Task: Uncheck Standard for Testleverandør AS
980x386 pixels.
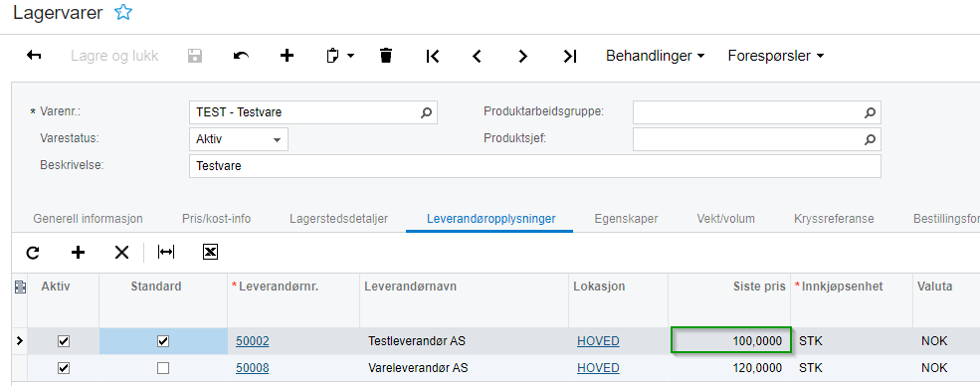Action: click(x=163, y=341)
